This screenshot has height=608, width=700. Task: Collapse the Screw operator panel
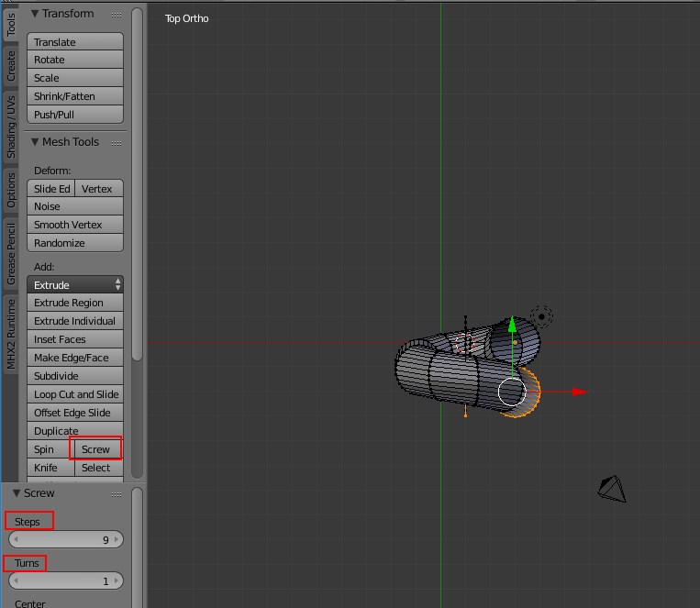[x=17, y=493]
